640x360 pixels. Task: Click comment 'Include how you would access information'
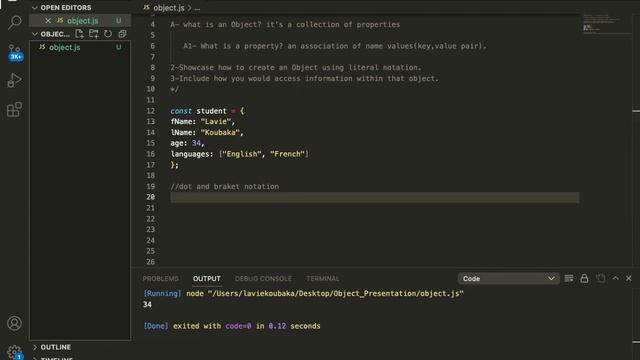point(304,78)
